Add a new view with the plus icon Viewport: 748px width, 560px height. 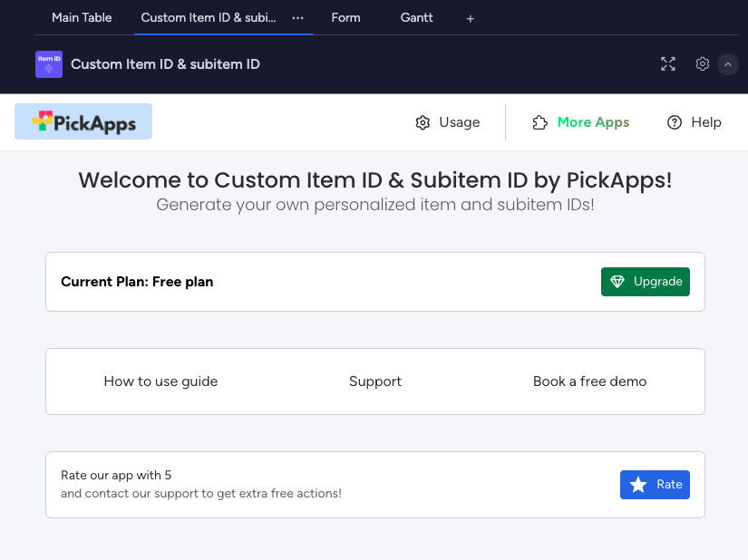[x=471, y=19]
